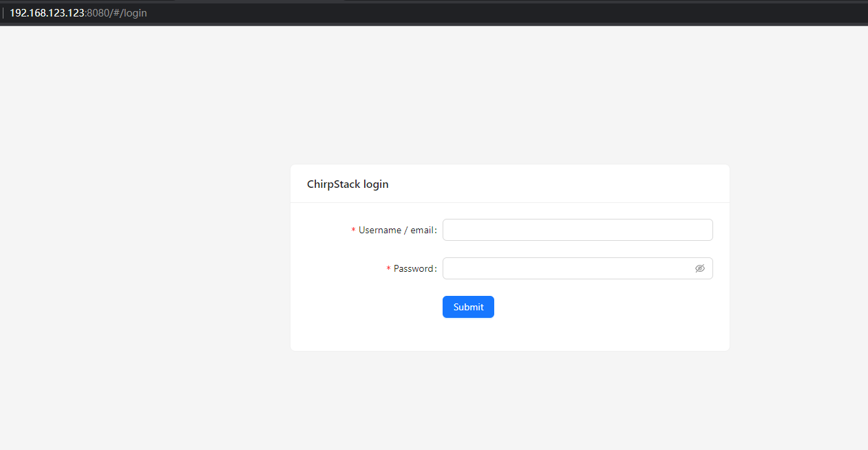Click the Username / email input field
Viewport: 868px width, 450px height.
point(578,230)
